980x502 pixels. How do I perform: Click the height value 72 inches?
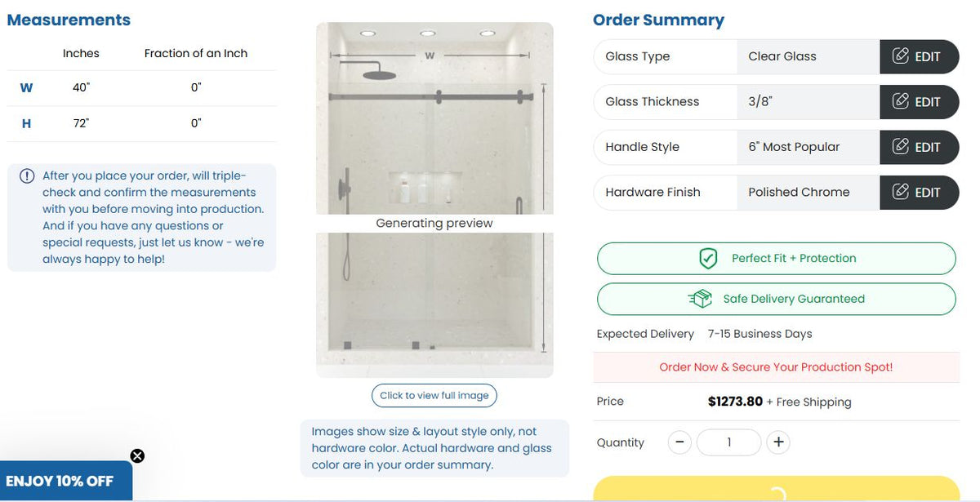point(81,123)
